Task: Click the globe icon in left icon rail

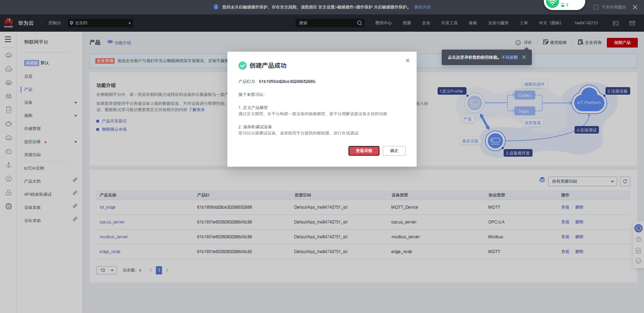Action: pos(9,206)
